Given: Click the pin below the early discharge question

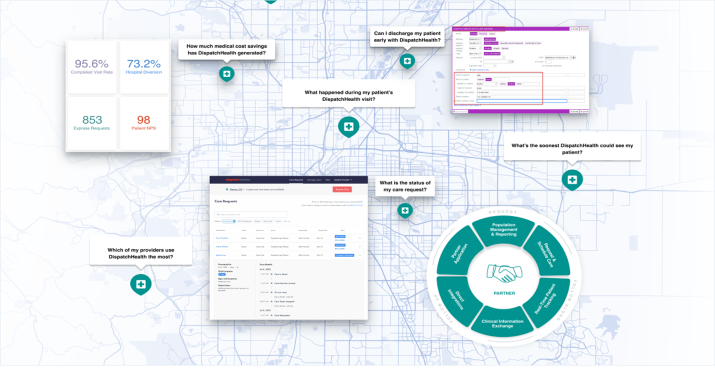Looking at the screenshot, I should [407, 61].
